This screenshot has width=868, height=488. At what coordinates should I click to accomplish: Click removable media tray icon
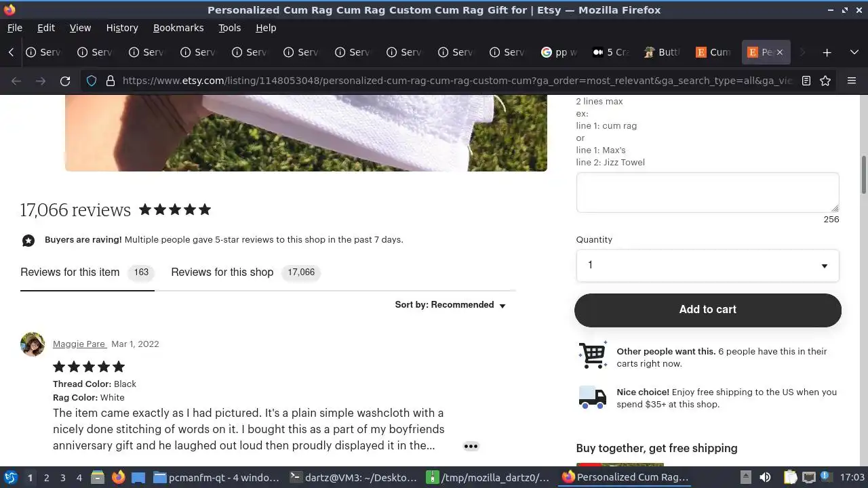(745, 478)
